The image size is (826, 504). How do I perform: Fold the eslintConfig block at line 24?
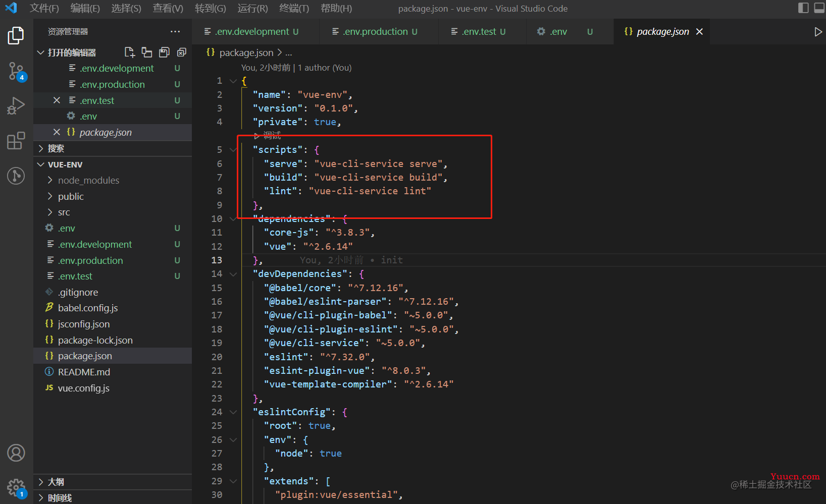click(x=233, y=412)
